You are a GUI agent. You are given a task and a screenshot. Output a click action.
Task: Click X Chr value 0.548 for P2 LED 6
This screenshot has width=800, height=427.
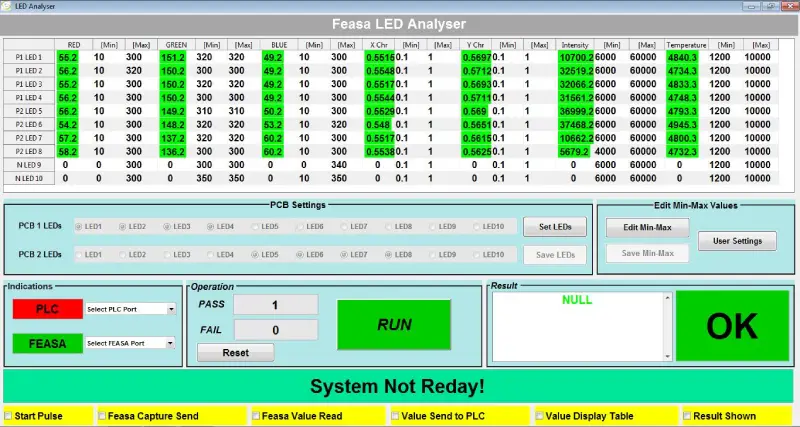378,124
